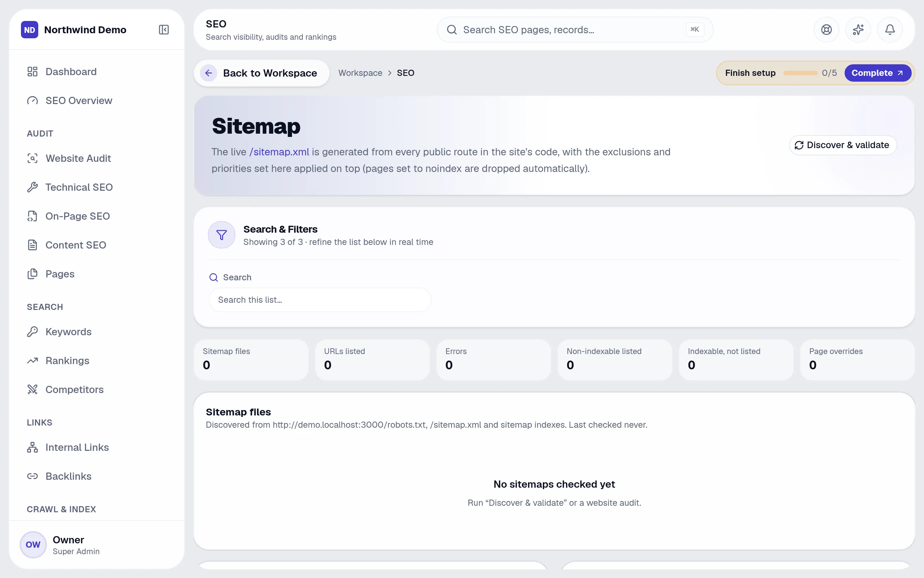Image resolution: width=924 pixels, height=578 pixels.
Task: Click the Complete setup button
Action: click(877, 73)
